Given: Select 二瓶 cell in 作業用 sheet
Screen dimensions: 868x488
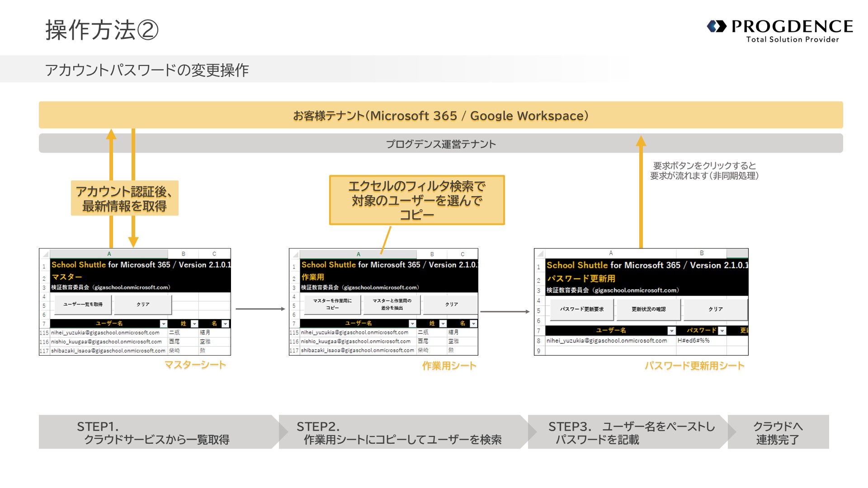Looking at the screenshot, I should click(432, 333).
